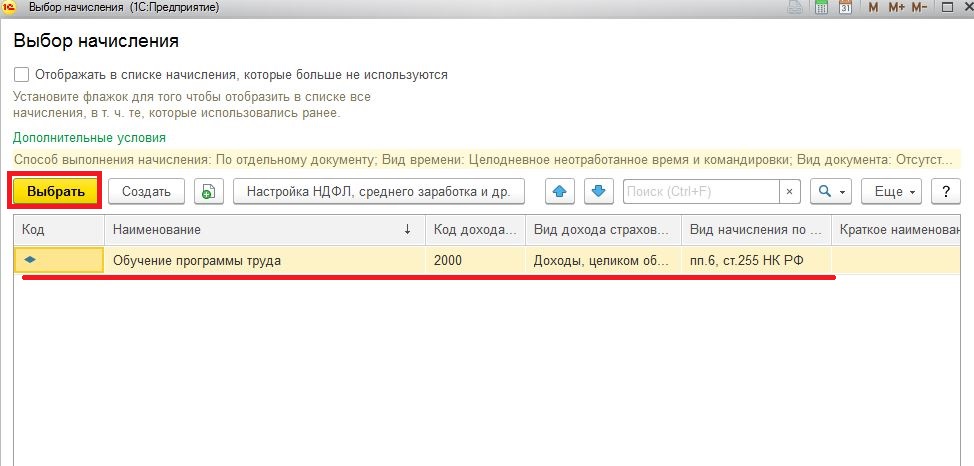Open help with the question mark button
Screen dimensions: 974x466
[946, 191]
